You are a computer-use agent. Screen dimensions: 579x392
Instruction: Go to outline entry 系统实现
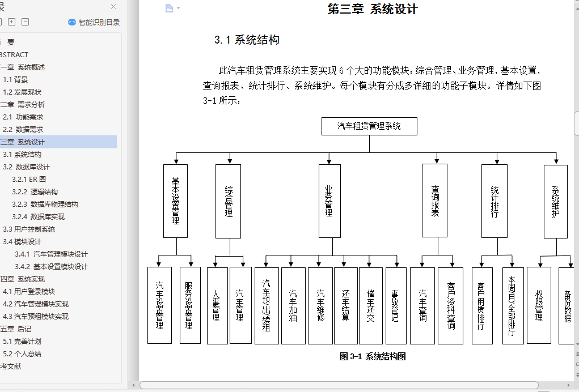pyautogui.click(x=22, y=279)
